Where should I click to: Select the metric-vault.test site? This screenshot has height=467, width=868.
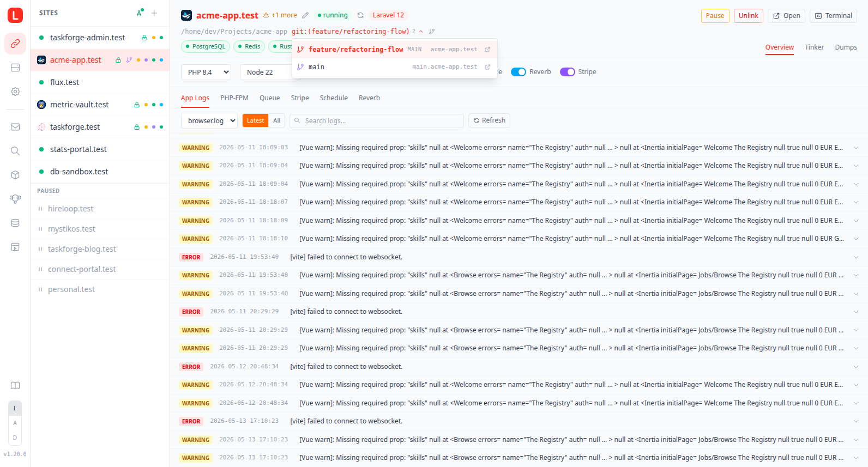pos(100,105)
